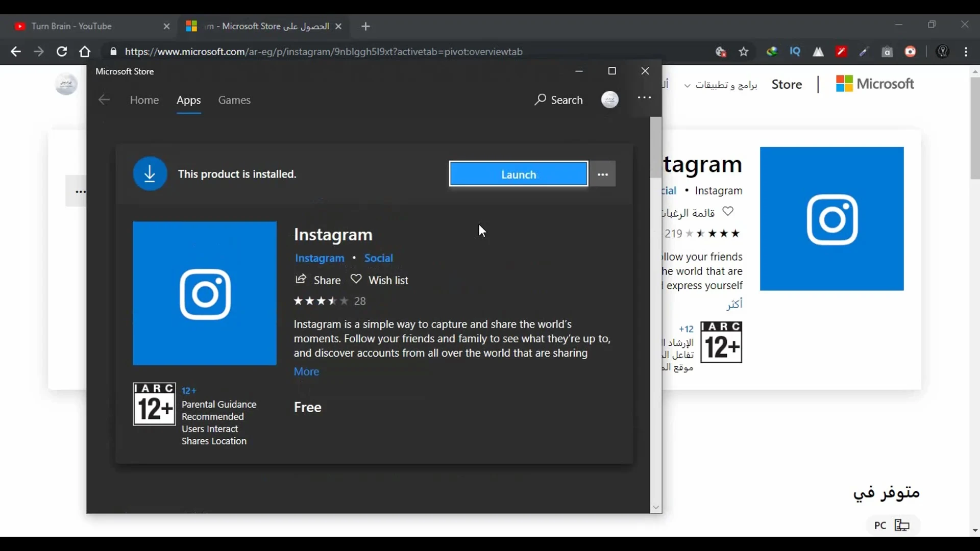Click the browser page scrollbar thumb

click(975, 128)
